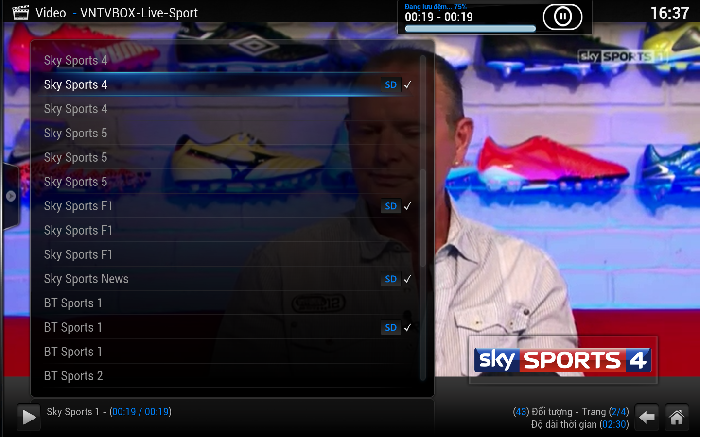Click the Video clapperboard icon in header
This screenshot has width=706, height=440.
[21, 13]
